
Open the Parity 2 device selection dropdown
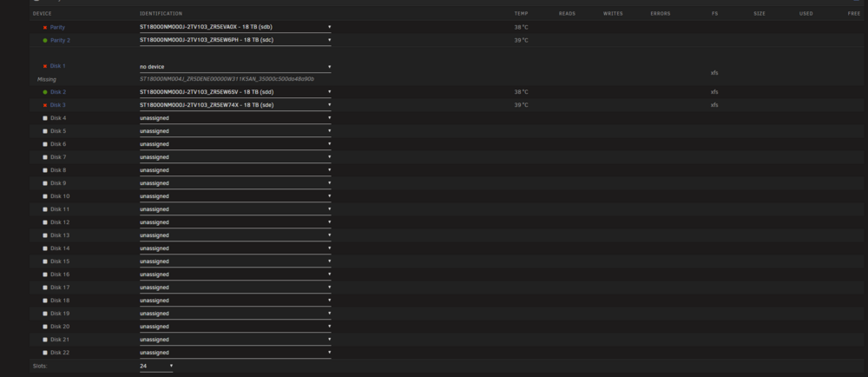[235, 40]
